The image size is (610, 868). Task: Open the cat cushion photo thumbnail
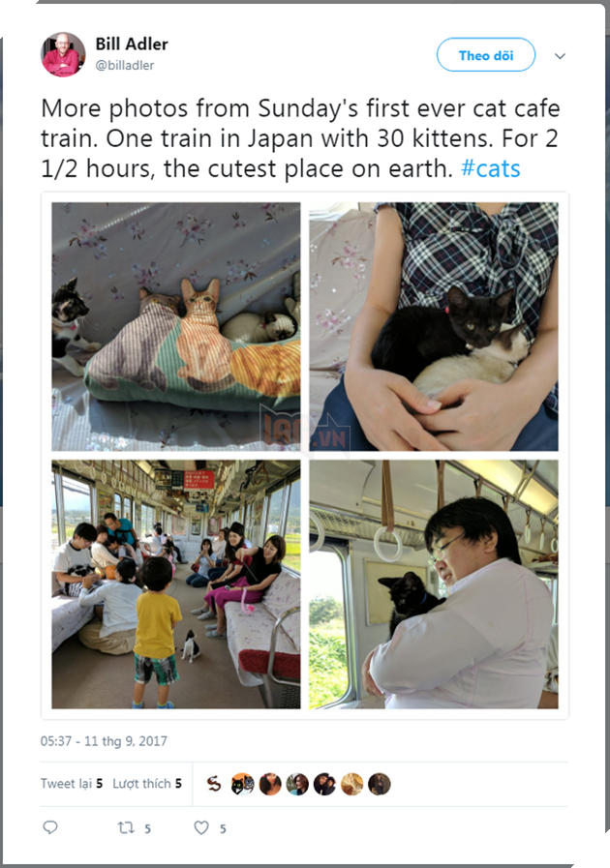click(176, 327)
